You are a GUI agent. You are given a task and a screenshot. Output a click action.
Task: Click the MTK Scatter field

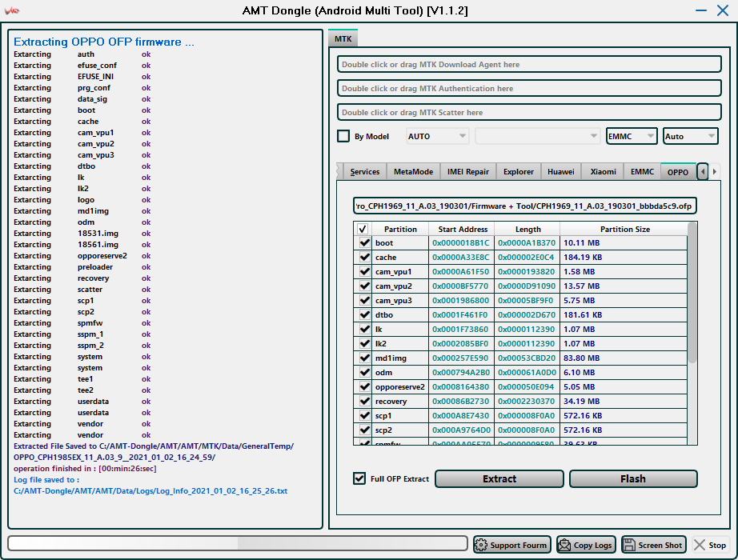(529, 113)
